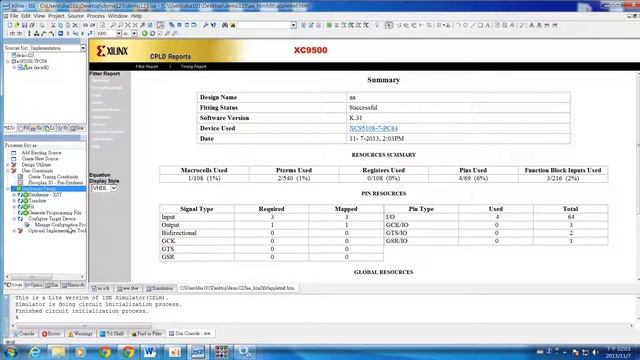Open the media player taskbar icon
The image size is (640, 360).
(80, 352)
